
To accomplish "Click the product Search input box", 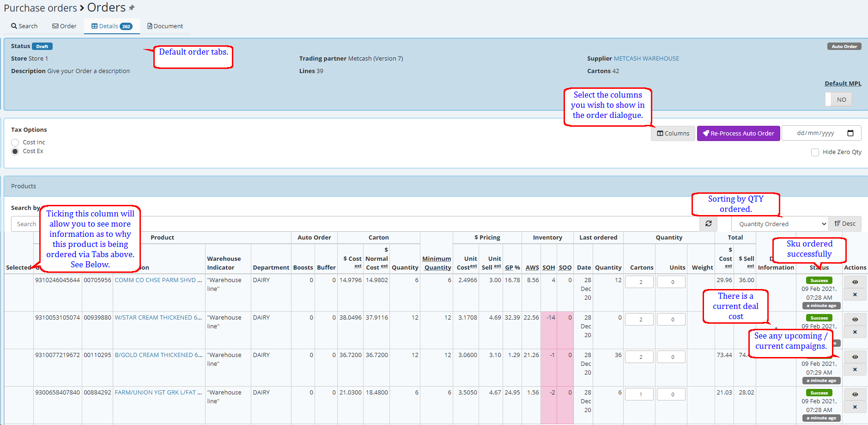I will click(355, 224).
